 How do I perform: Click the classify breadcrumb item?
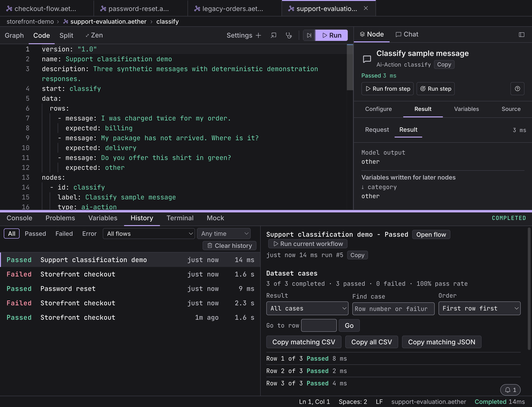pyautogui.click(x=167, y=21)
